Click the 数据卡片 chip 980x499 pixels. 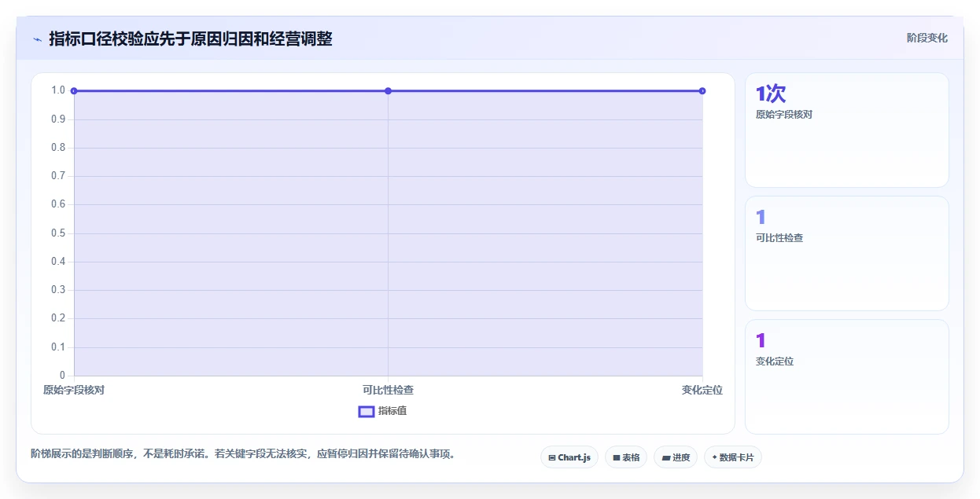(733, 457)
